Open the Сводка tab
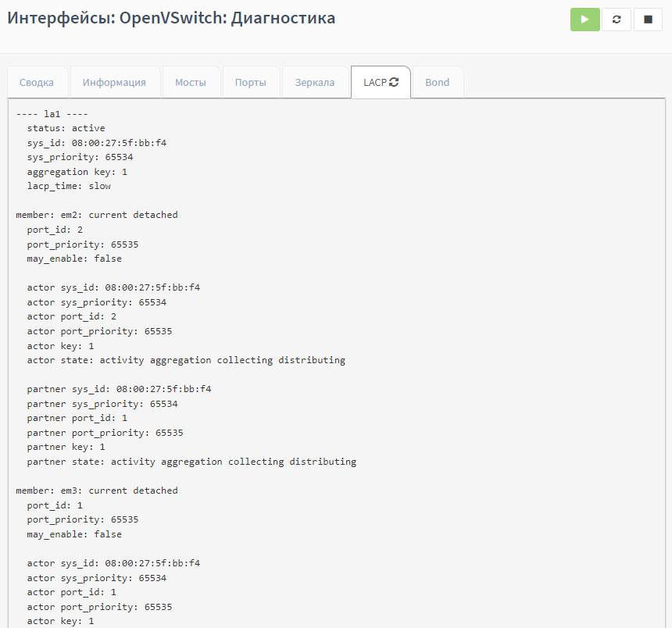This screenshot has height=628, width=672. [x=37, y=83]
